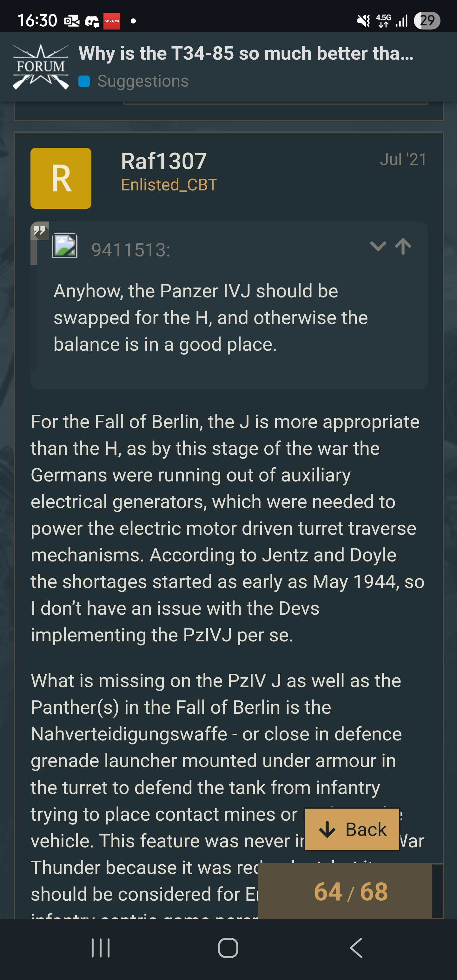Open the Suggestions category link
Image resolution: width=457 pixels, height=980 pixels.
pos(143,81)
